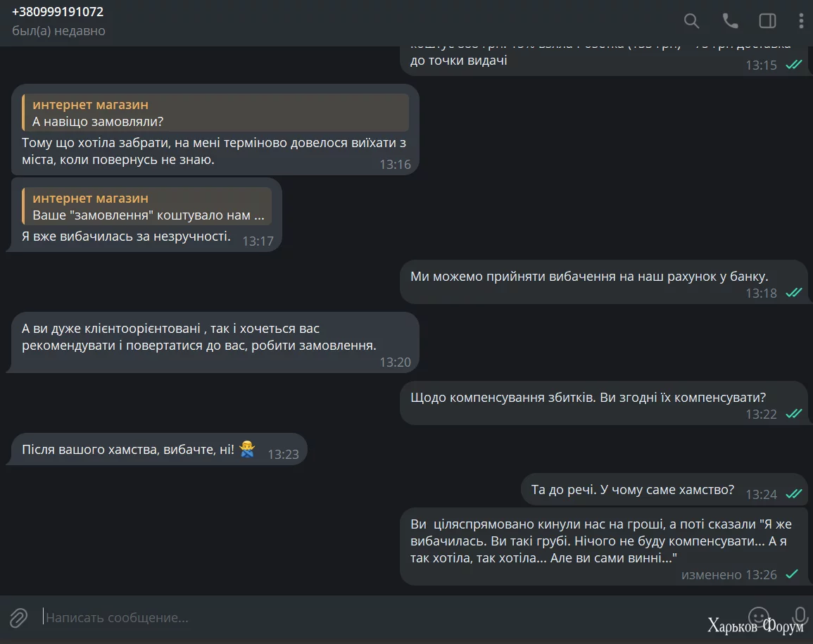813x644 pixels.
Task: Jump to quoted message "А навіщо замовляли?"
Action: pos(215,113)
